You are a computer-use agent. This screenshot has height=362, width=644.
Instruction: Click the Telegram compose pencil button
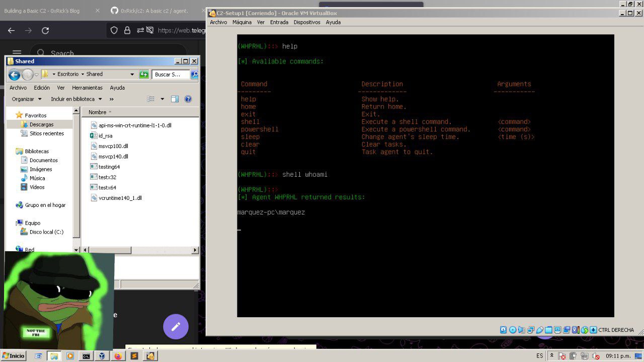176,327
